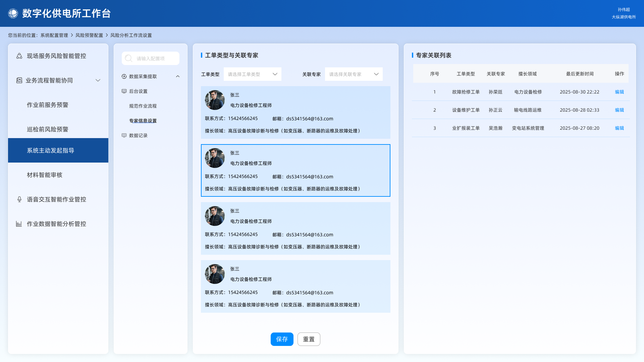Click the 数据采集提取 icon

124,76
